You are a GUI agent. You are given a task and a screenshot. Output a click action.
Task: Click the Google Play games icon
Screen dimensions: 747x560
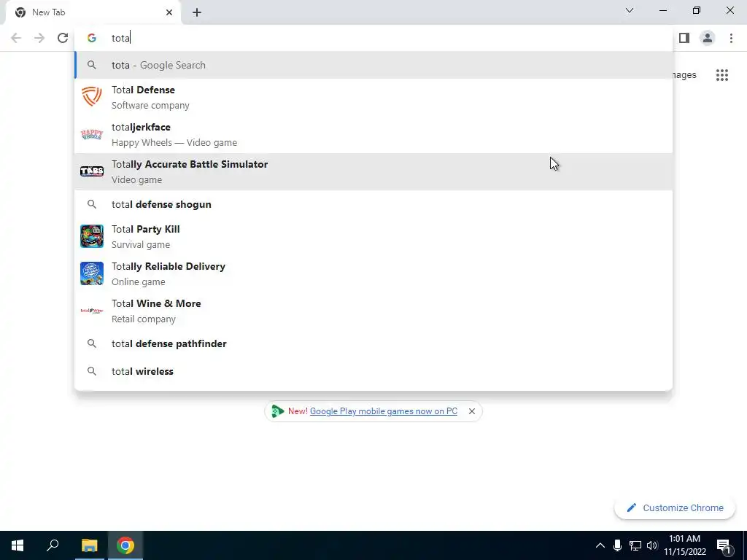click(x=277, y=411)
